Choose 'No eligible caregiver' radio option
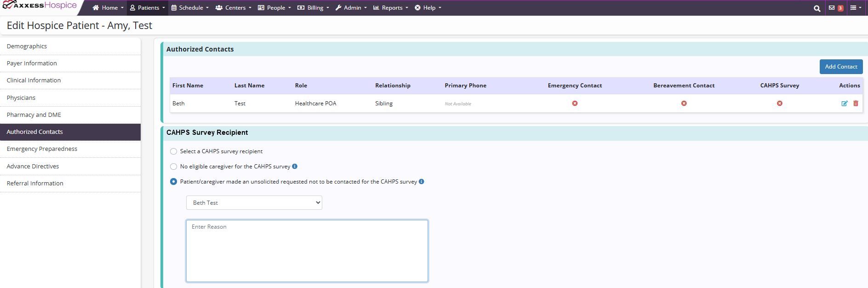Image resolution: width=868 pixels, height=288 pixels. click(x=173, y=167)
